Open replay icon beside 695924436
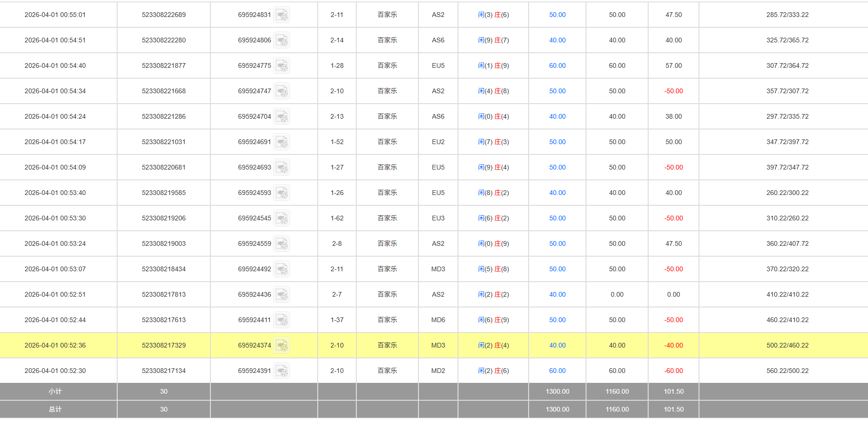This screenshot has width=868, height=429. [x=281, y=295]
